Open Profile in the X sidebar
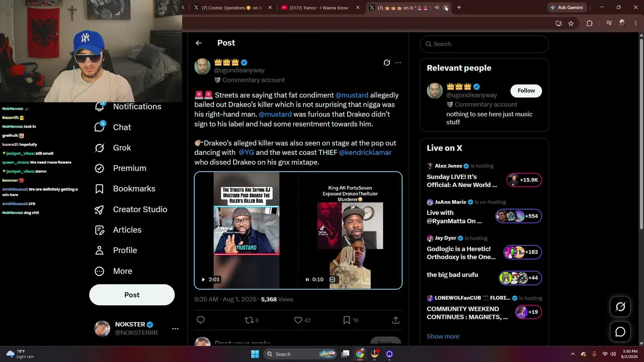644x362 pixels. point(116,250)
